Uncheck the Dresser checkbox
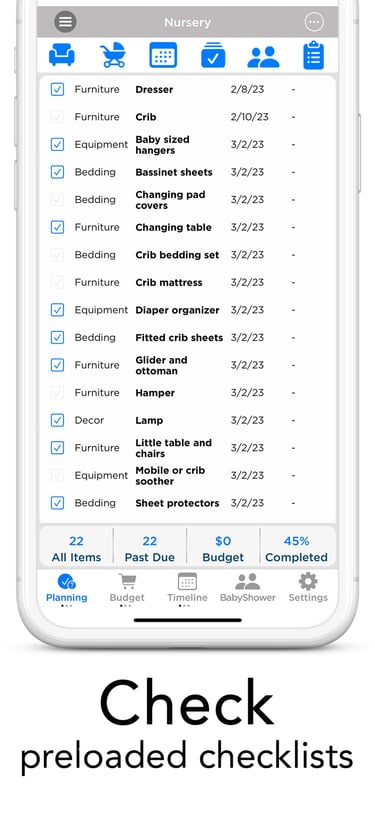 (x=57, y=89)
